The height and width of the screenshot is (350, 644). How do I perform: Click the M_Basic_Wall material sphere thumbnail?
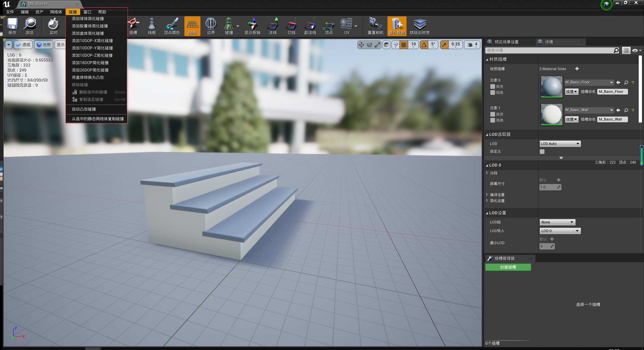click(551, 115)
